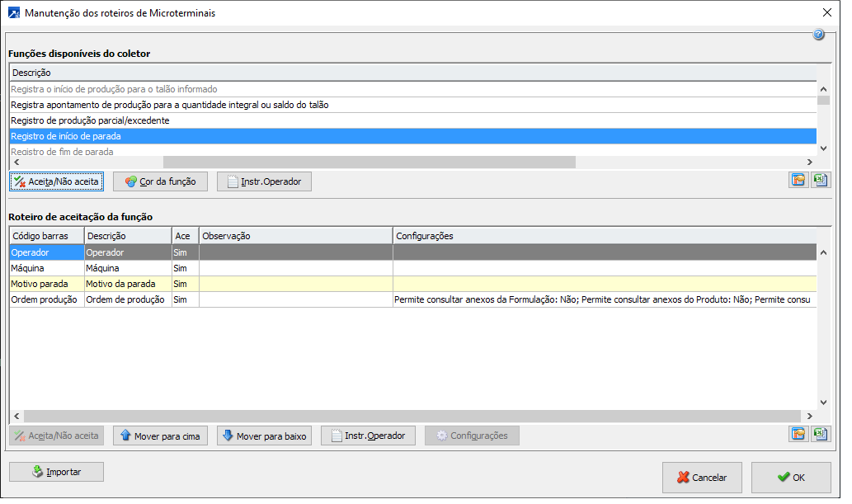The height and width of the screenshot is (504, 852).
Task: Click Mover para baixo button
Action: tap(264, 436)
